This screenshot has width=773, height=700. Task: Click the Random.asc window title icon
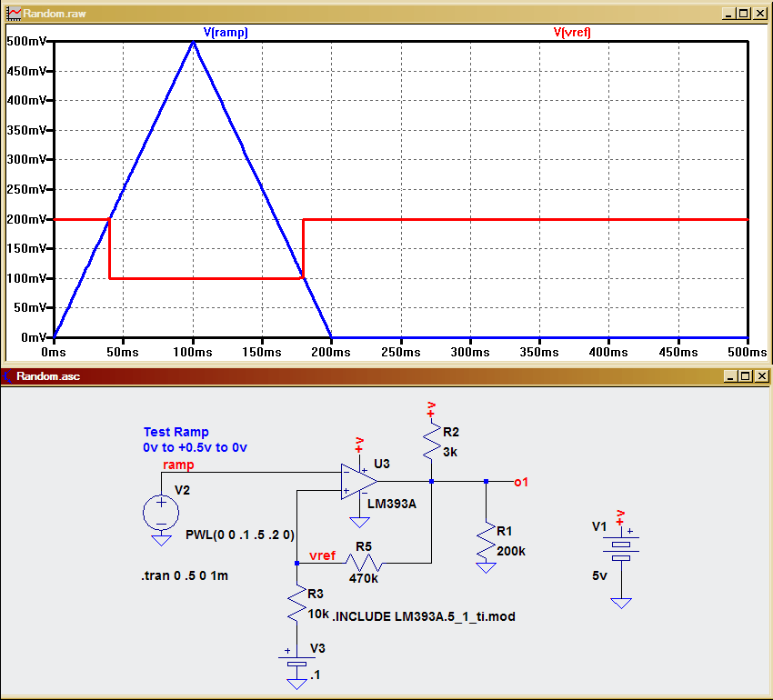tap(7, 376)
